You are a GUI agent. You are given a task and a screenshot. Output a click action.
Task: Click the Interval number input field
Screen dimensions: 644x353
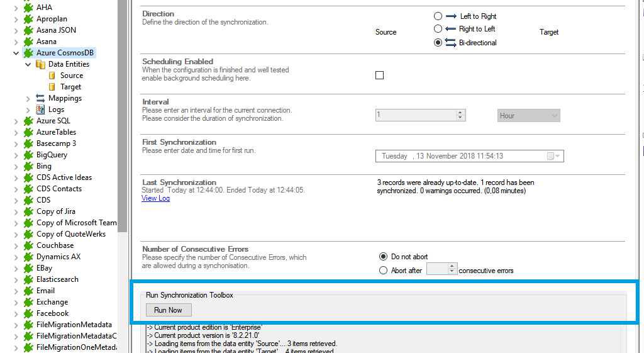coord(415,115)
